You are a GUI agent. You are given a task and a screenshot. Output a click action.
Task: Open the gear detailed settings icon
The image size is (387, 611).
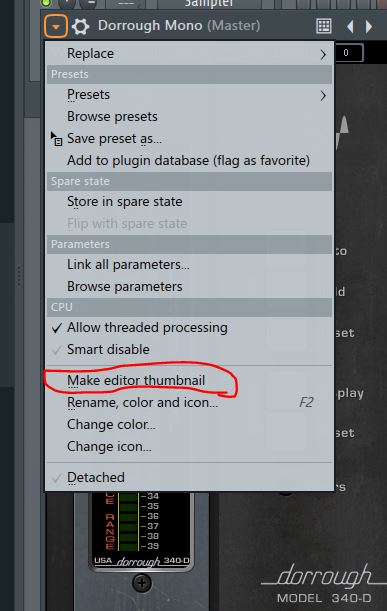[x=81, y=26]
